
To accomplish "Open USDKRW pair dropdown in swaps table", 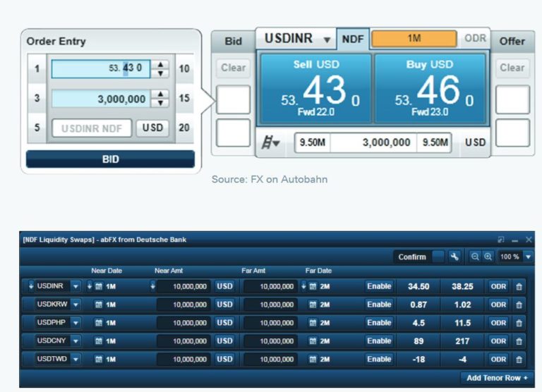I will coord(76,305).
